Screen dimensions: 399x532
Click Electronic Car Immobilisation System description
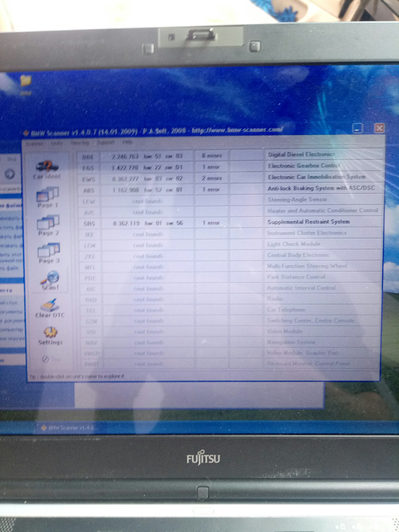tap(317, 177)
